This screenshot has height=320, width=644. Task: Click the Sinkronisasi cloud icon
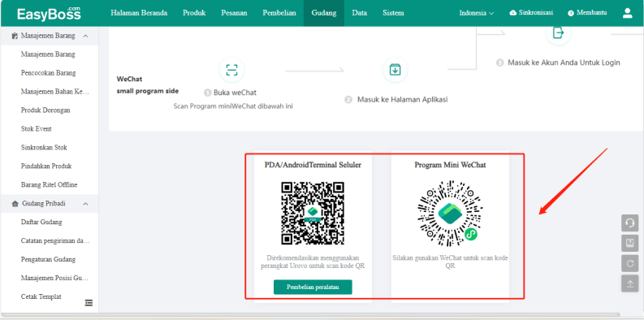pyautogui.click(x=513, y=13)
